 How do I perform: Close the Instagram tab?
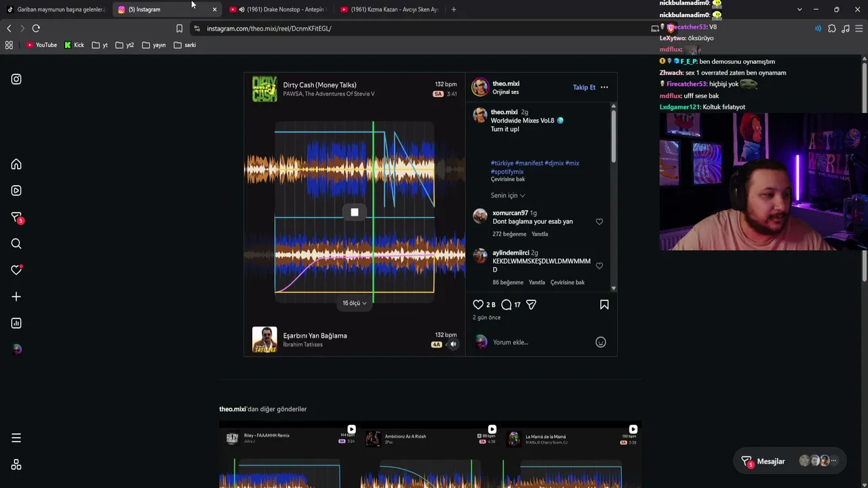tap(214, 9)
